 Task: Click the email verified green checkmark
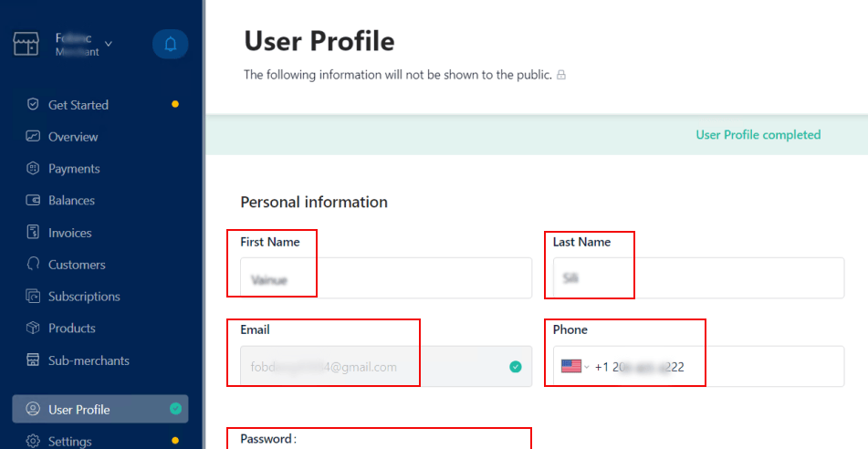click(516, 367)
